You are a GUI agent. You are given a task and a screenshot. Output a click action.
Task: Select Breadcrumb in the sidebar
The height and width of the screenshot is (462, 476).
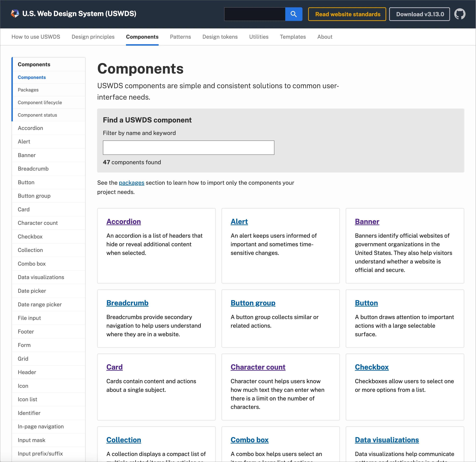49,169
